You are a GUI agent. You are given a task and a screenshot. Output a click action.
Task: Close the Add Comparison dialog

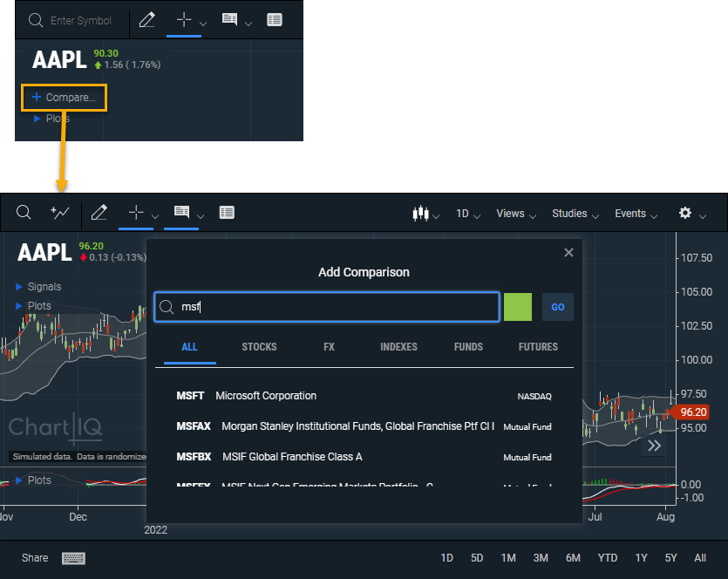click(568, 253)
